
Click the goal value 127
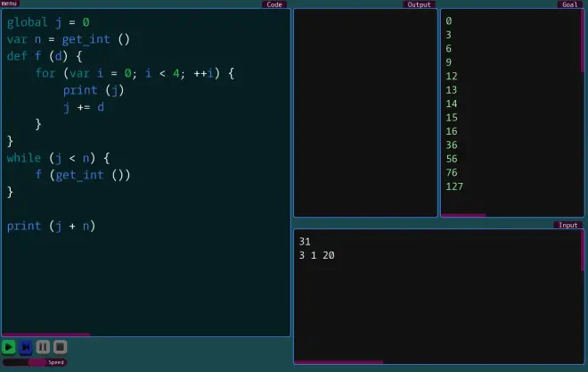454,186
